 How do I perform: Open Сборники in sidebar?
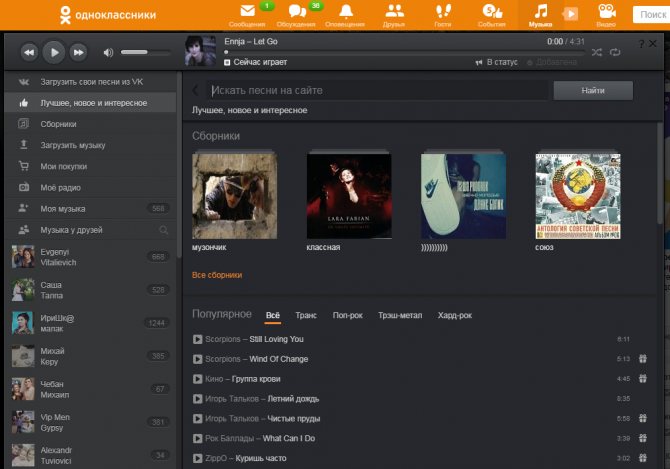(90, 124)
